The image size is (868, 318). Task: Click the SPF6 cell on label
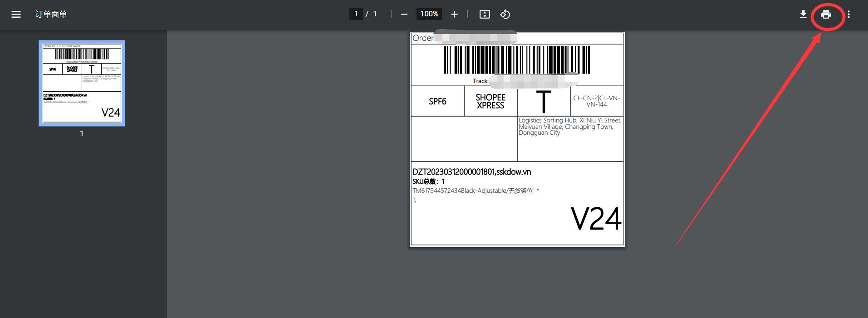tap(437, 101)
